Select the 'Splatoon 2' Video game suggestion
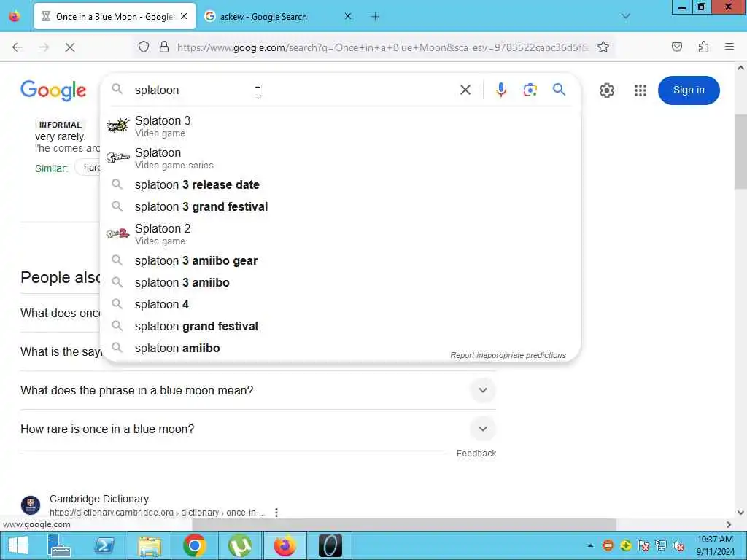Viewport: 747px width, 560px height. click(340, 234)
